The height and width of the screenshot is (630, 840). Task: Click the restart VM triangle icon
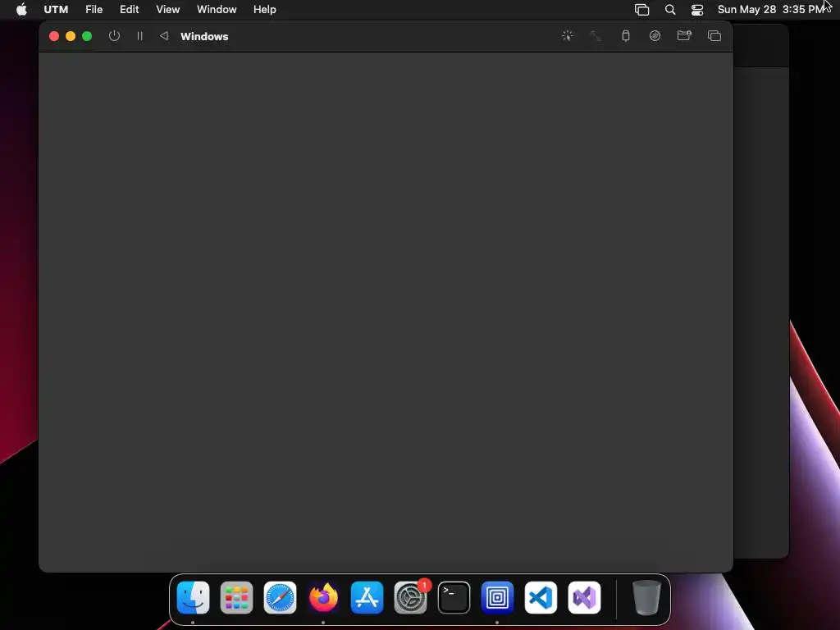164,36
